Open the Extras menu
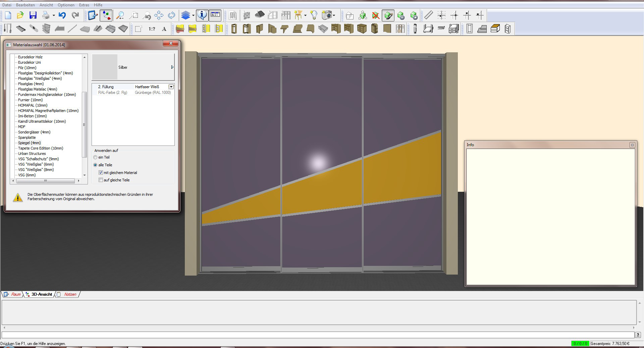 tap(84, 5)
